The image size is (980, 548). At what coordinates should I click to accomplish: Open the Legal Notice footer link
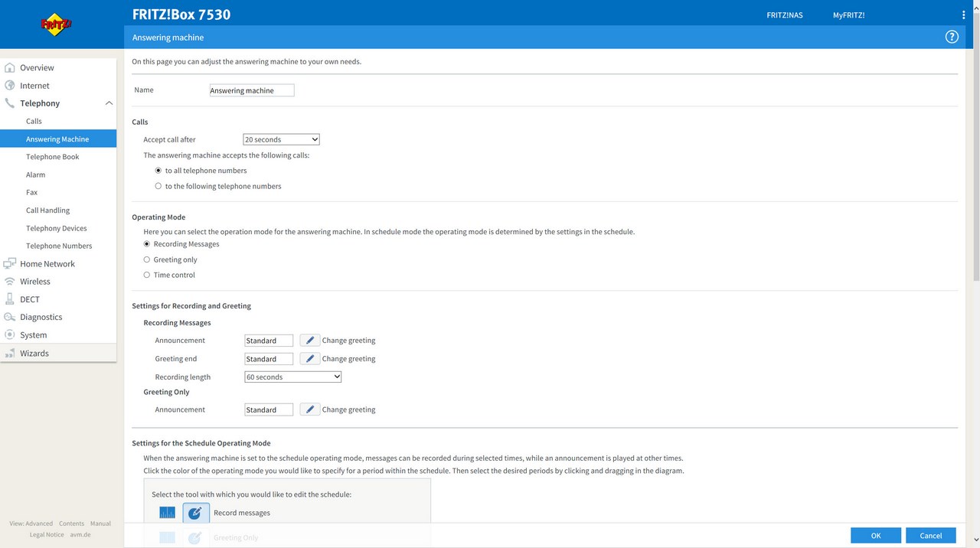[47, 534]
